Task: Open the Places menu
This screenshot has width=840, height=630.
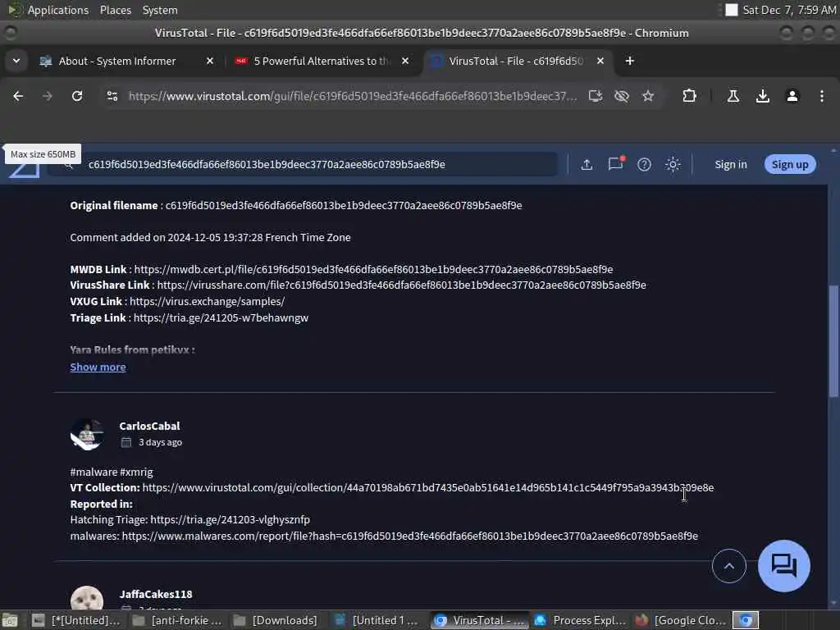Action: (116, 10)
